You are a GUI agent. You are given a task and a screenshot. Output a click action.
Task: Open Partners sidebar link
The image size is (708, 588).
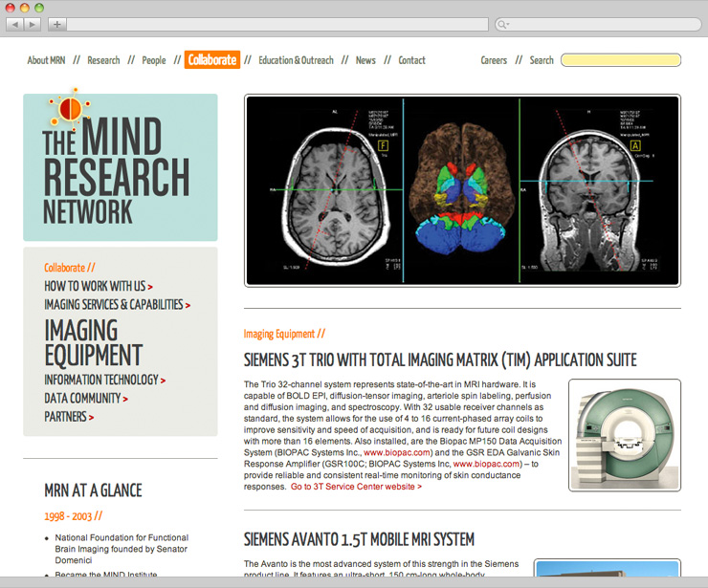tap(69, 417)
